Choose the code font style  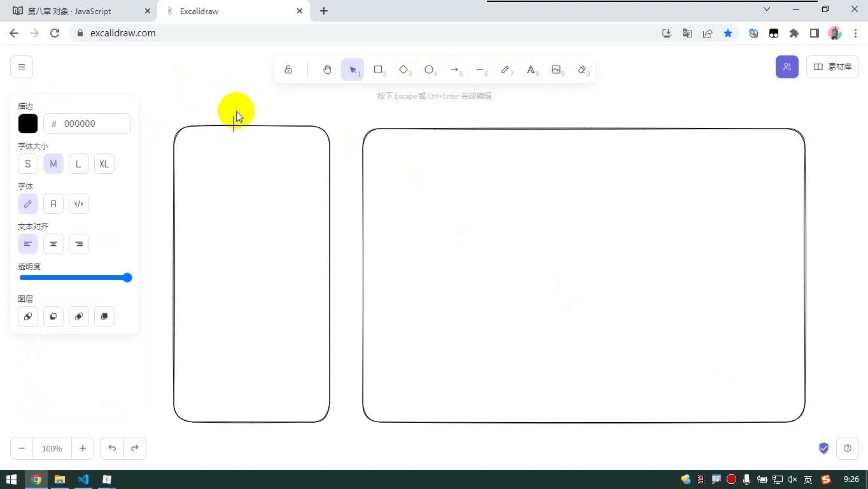(x=79, y=204)
